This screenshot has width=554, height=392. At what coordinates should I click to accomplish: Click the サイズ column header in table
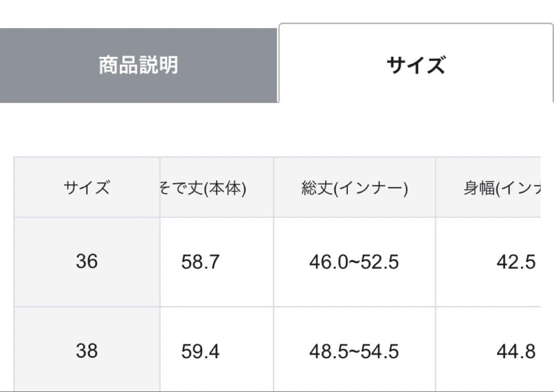point(86,188)
